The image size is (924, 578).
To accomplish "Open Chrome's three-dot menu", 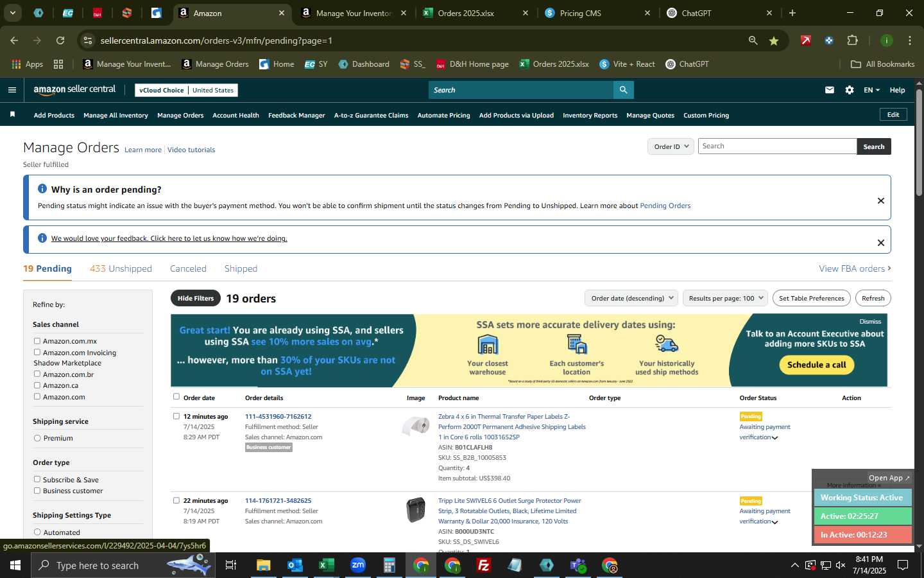I will point(910,40).
